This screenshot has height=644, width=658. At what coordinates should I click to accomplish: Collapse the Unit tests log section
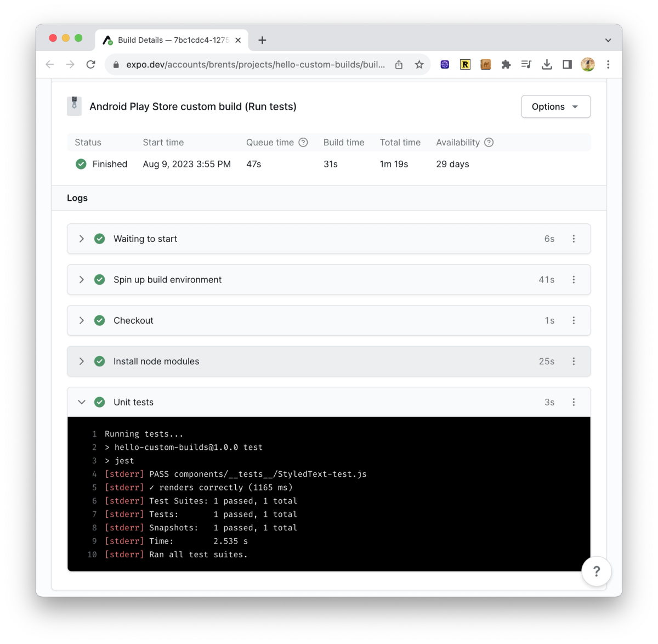(x=81, y=402)
